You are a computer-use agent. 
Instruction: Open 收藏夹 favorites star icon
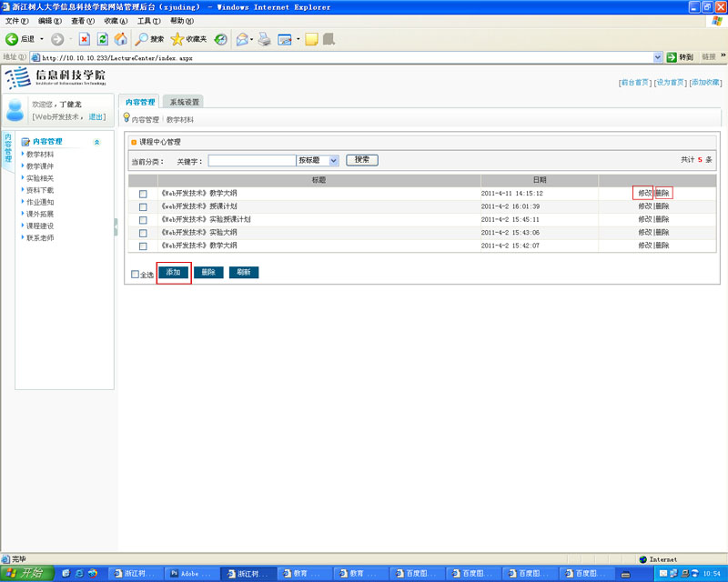point(177,39)
